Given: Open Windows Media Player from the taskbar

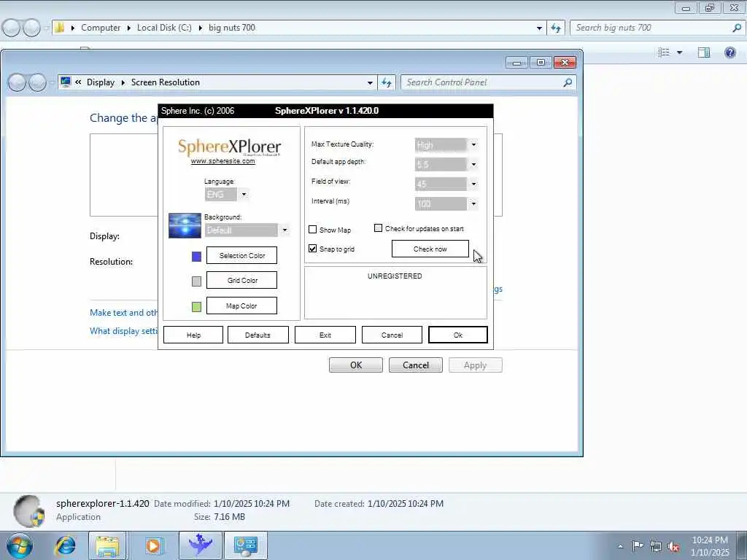Looking at the screenshot, I should [153, 545].
